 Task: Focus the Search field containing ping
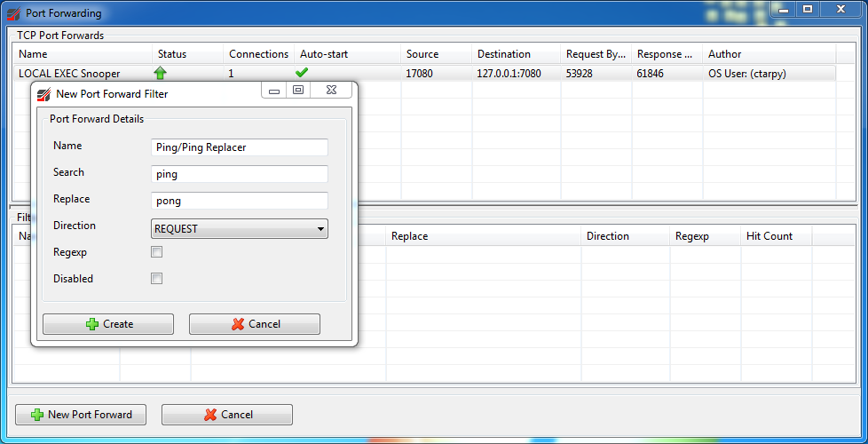point(240,174)
